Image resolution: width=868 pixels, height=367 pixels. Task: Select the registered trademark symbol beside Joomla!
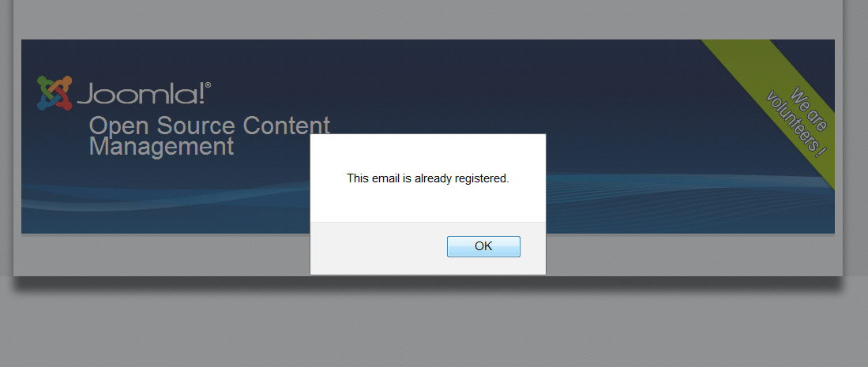pos(209,85)
